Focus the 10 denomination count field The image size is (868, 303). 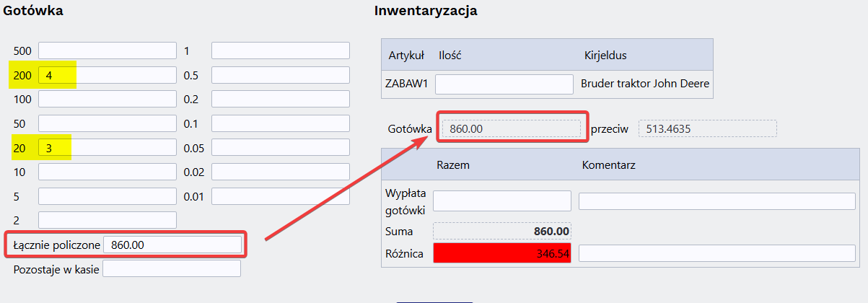click(x=107, y=172)
